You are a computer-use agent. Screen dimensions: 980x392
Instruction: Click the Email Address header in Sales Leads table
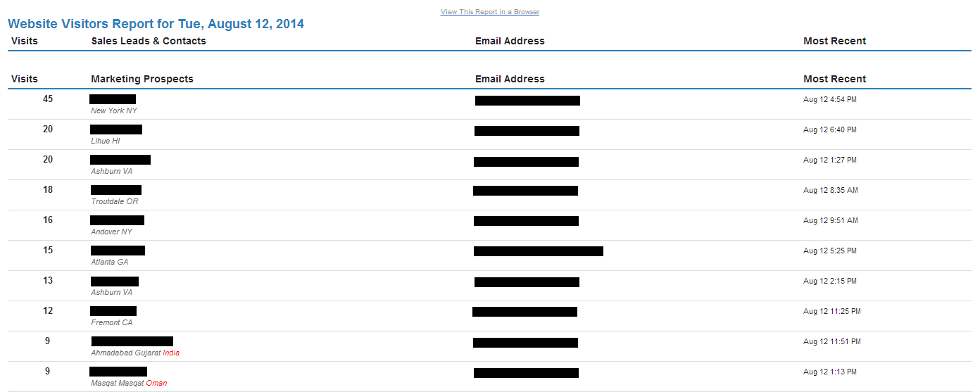tap(510, 41)
